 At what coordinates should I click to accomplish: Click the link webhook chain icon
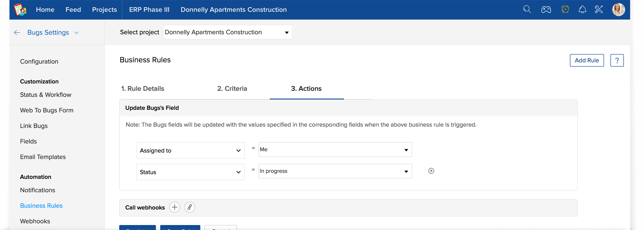[x=190, y=207]
